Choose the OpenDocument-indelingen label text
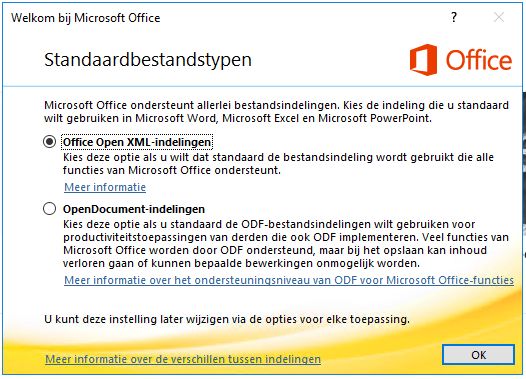 coord(134,209)
